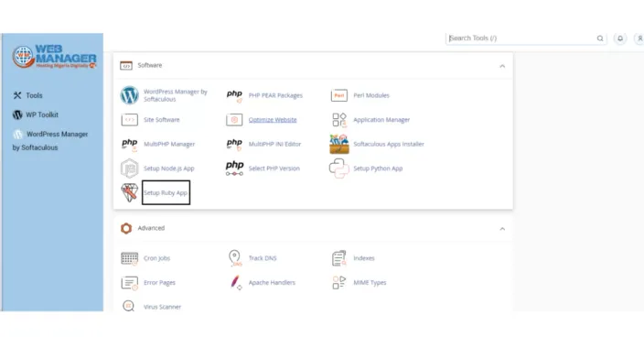Open the MultiPHP INI Editor link

tap(274, 144)
